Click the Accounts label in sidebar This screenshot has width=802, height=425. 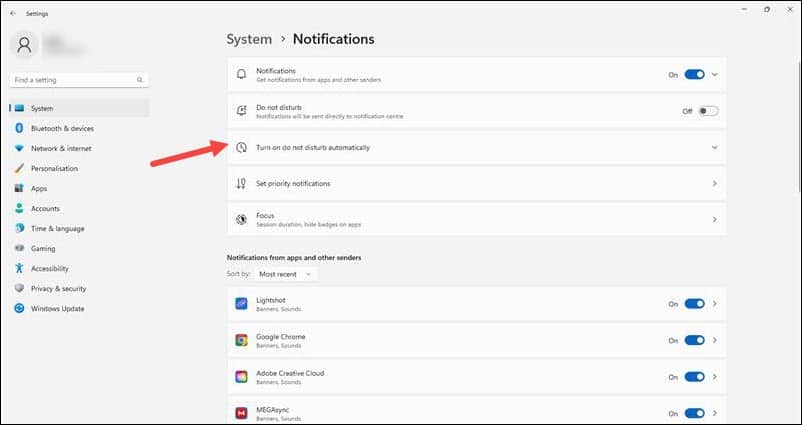tap(46, 209)
